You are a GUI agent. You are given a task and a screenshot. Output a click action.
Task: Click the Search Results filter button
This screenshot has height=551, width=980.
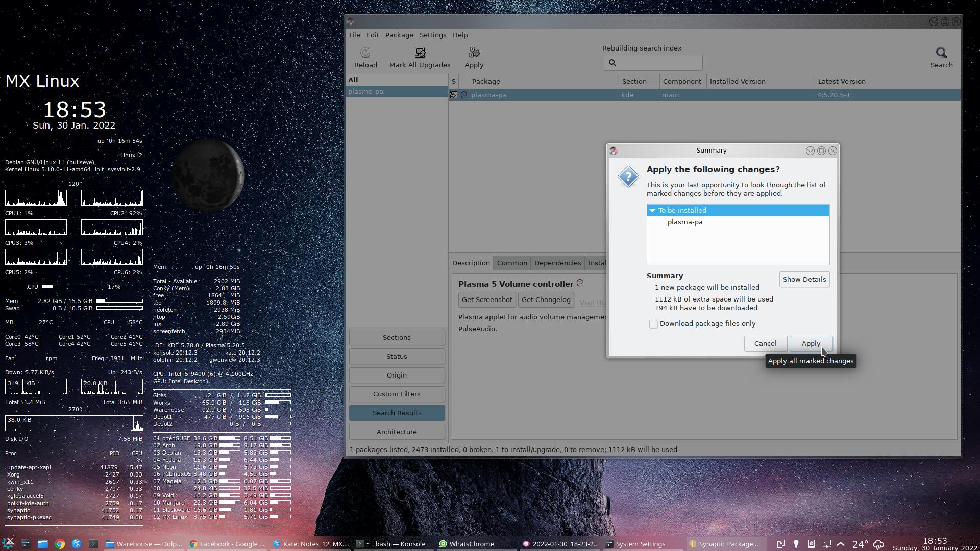click(x=397, y=413)
